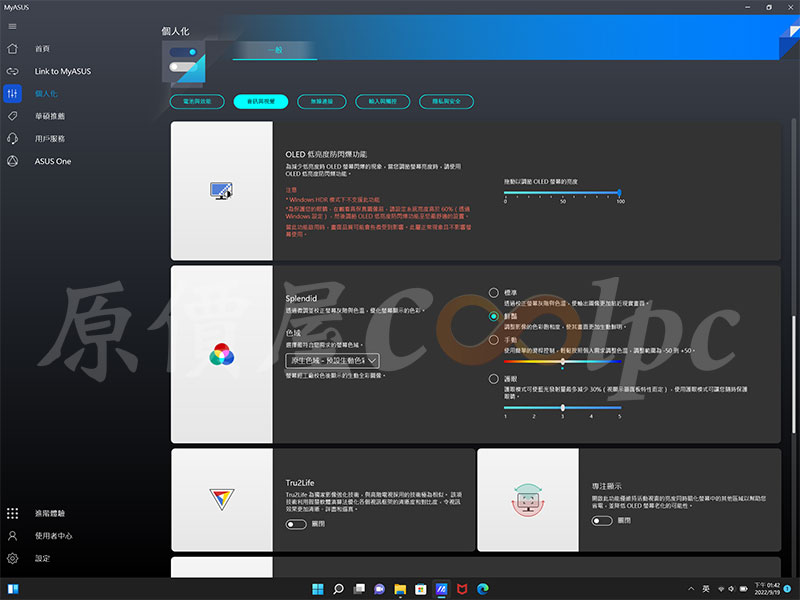Viewport: 800px width, 600px height.
Task: Open the Windows Start button on taskbar
Action: [x=318, y=589]
